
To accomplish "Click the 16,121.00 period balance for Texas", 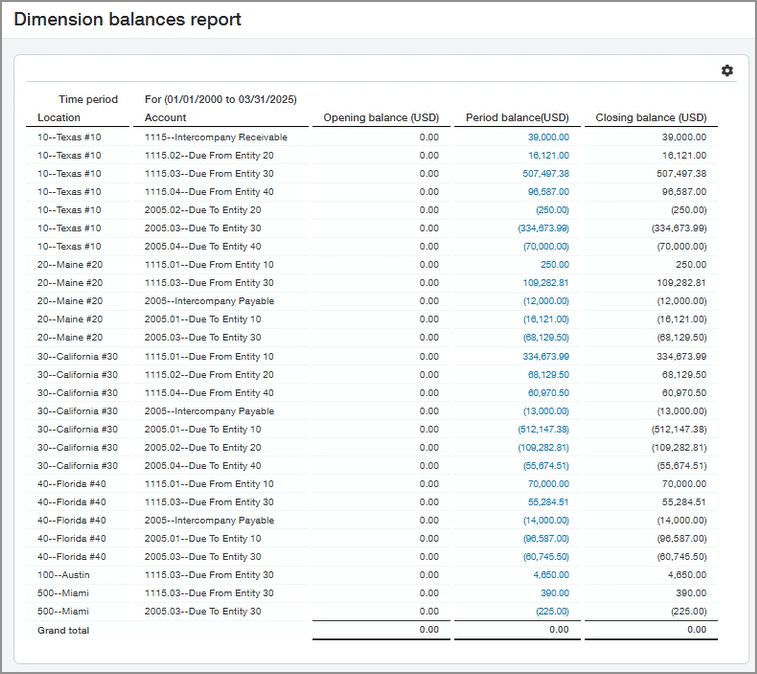I will 548,155.
